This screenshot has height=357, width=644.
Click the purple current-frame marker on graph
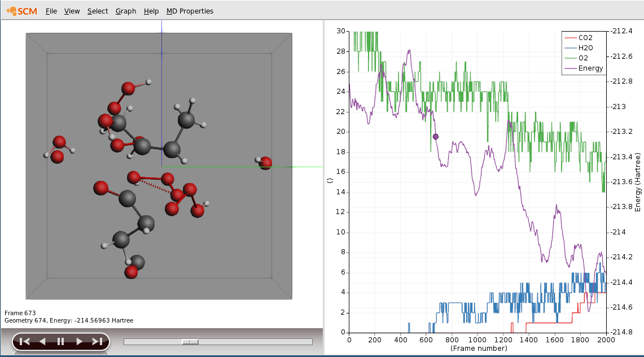tap(436, 137)
